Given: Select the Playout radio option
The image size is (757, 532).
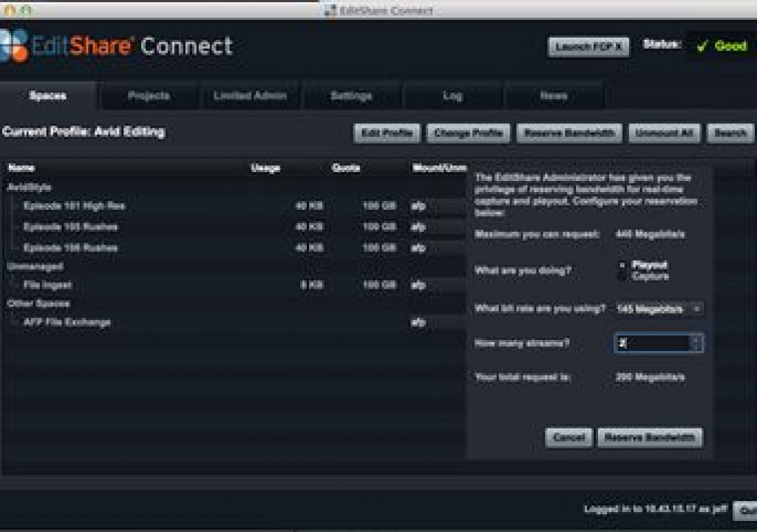Looking at the screenshot, I should 622,265.
